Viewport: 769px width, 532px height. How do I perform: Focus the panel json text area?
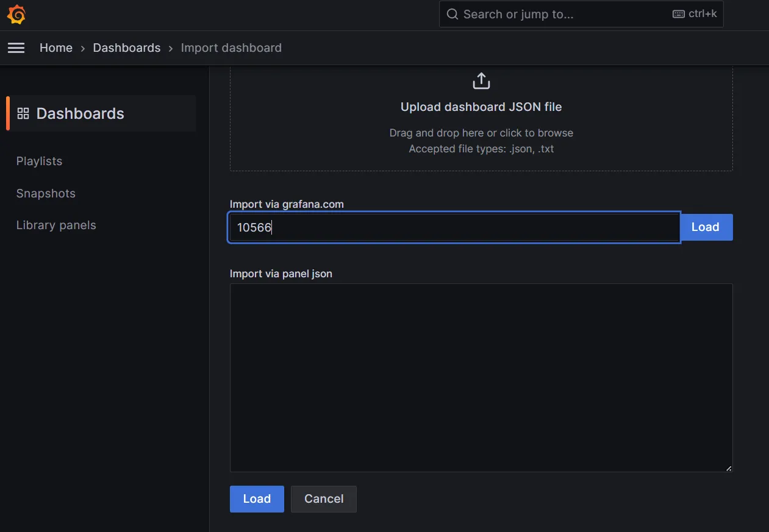pyautogui.click(x=481, y=378)
